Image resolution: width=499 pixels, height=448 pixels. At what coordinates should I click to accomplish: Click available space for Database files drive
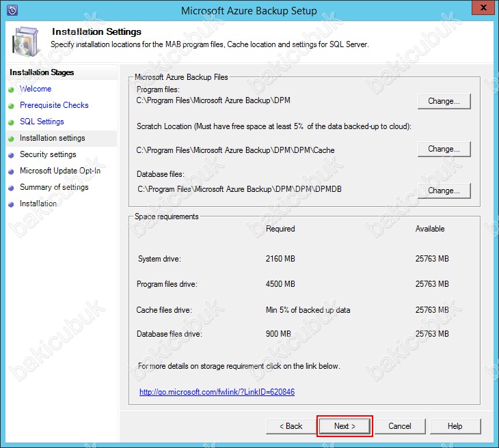pos(432,334)
